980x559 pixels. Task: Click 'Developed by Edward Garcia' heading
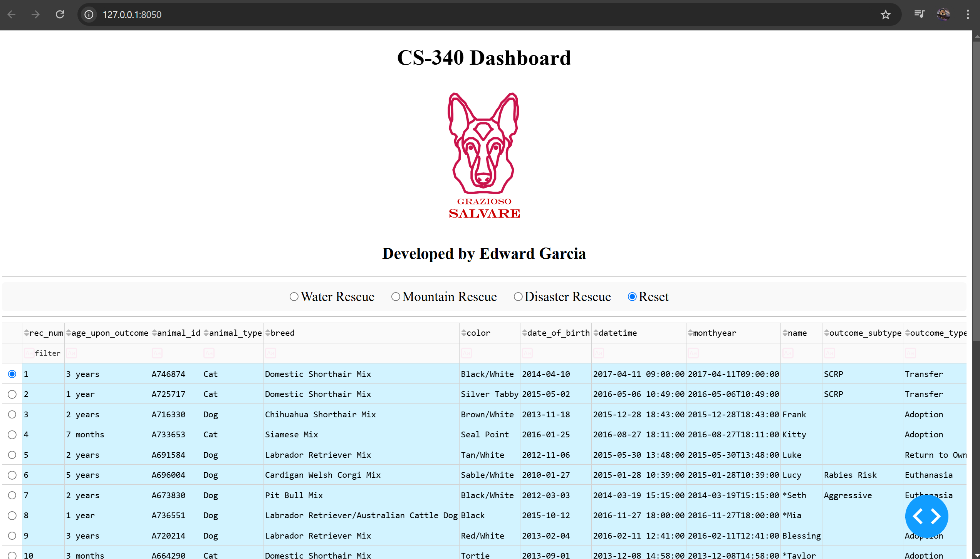484,254
